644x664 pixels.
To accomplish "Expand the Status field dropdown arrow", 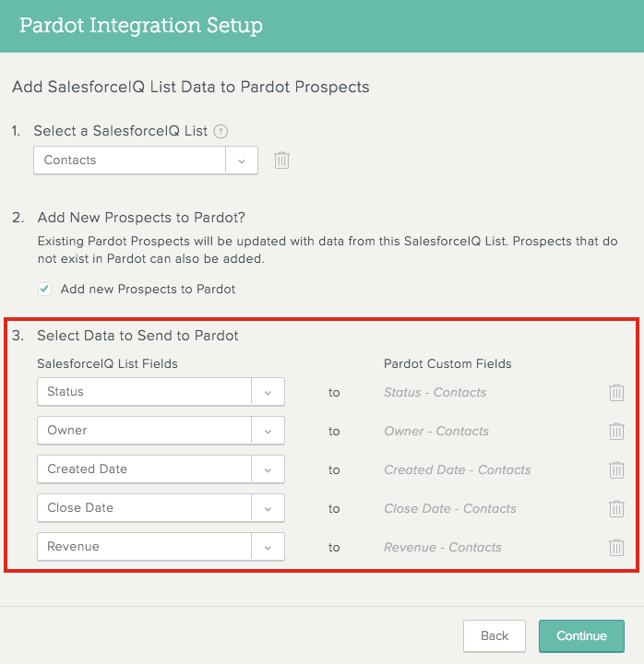I will (268, 392).
